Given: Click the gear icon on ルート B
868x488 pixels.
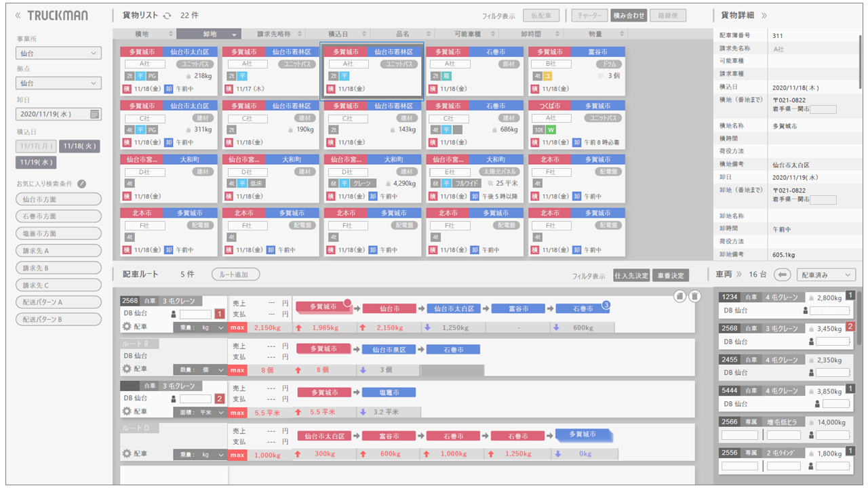Looking at the screenshot, I should [x=126, y=369].
